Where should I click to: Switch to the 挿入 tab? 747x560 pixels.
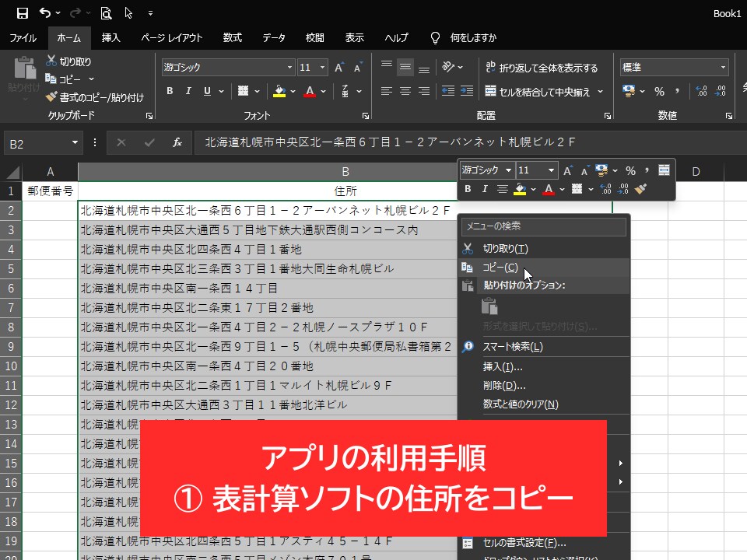coord(110,37)
